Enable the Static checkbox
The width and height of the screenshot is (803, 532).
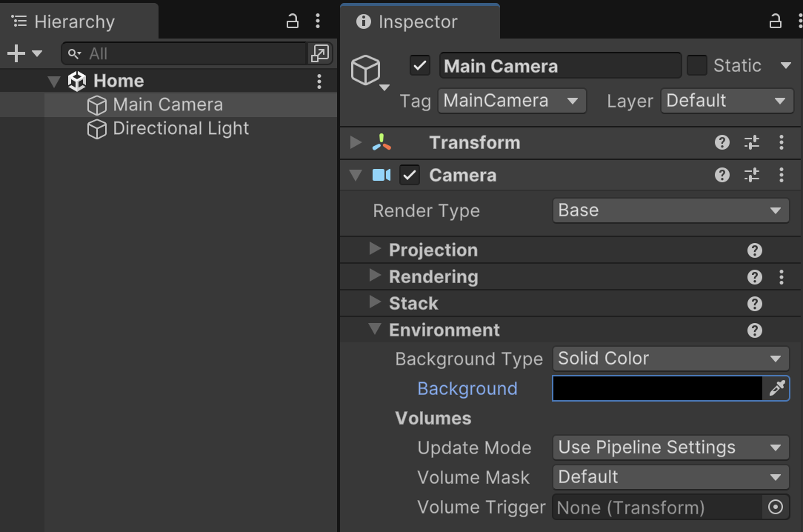697,66
